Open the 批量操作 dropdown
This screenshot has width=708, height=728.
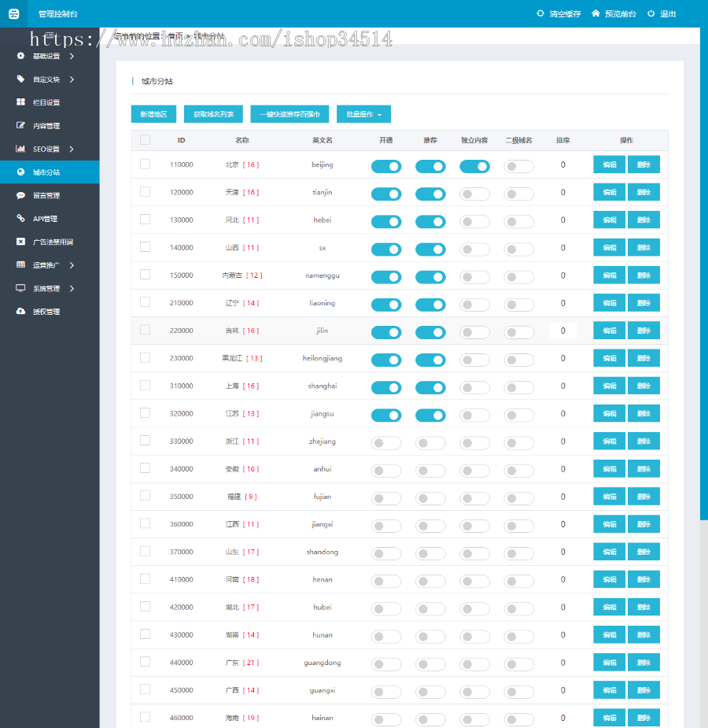coord(363,114)
